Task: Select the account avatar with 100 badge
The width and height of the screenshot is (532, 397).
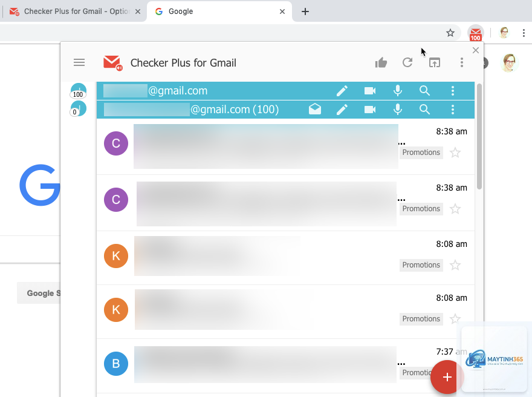Action: [x=79, y=91]
